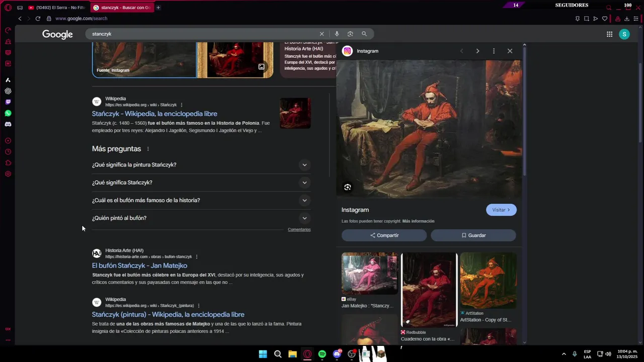Start a voice search with microphone

(x=337, y=34)
